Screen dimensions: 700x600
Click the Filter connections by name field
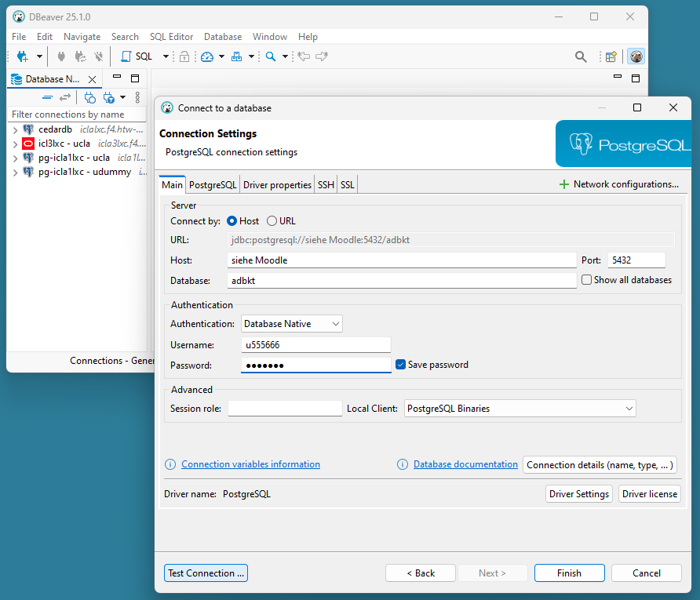pos(77,115)
